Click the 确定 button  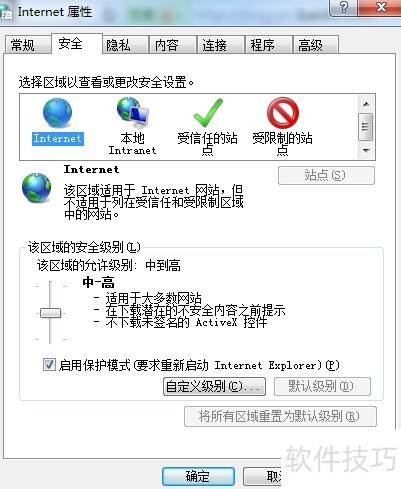[198, 476]
